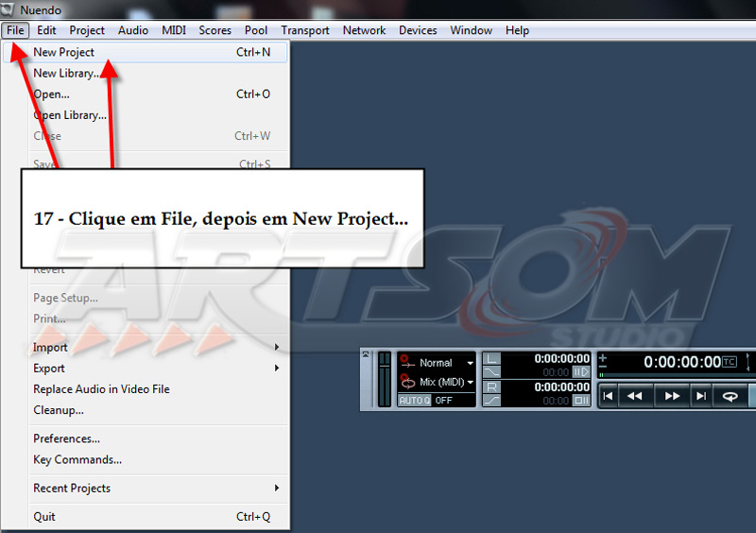756x533 pixels.
Task: Click the right locator time value
Action: (x=561, y=387)
